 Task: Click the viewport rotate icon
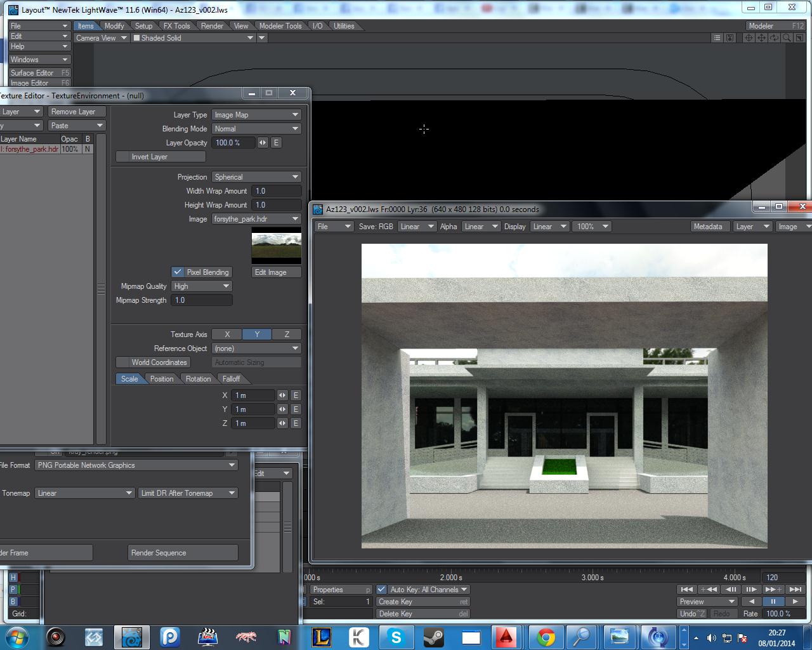[x=774, y=38]
